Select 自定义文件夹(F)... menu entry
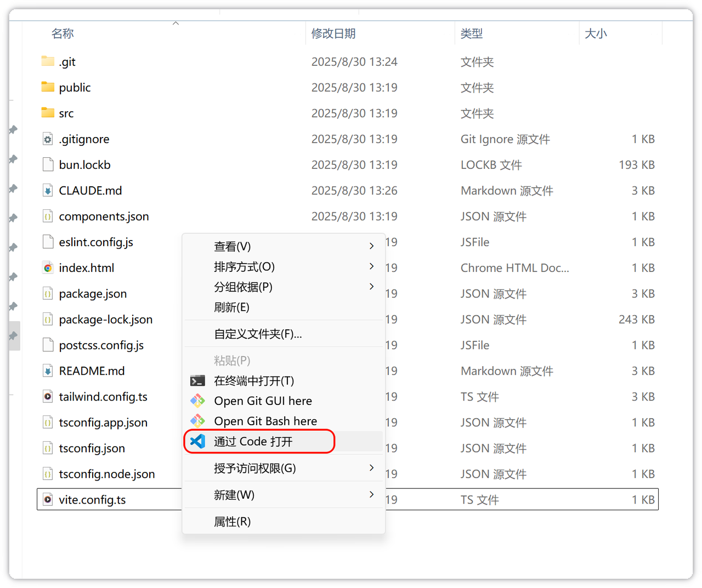This screenshot has height=588, width=702. (258, 334)
